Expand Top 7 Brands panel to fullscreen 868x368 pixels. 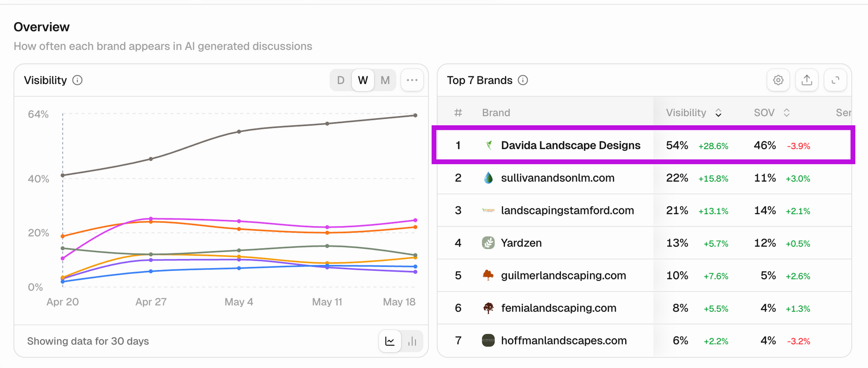(835, 80)
